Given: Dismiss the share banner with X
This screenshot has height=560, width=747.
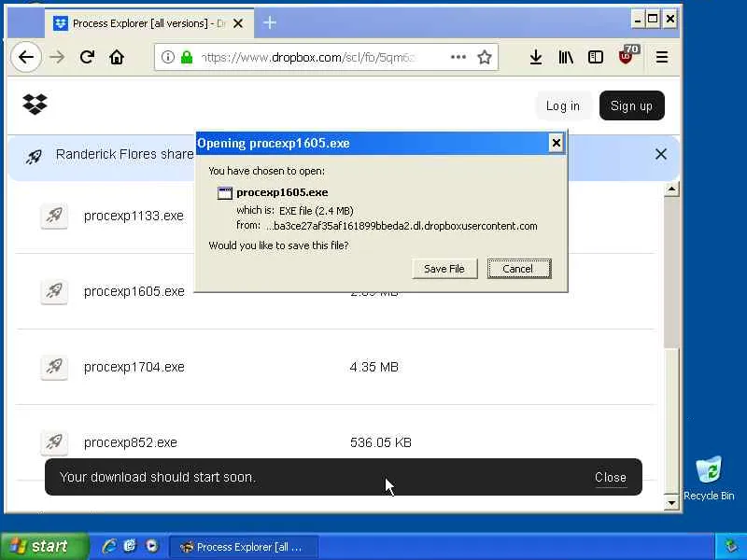Looking at the screenshot, I should tap(661, 154).
